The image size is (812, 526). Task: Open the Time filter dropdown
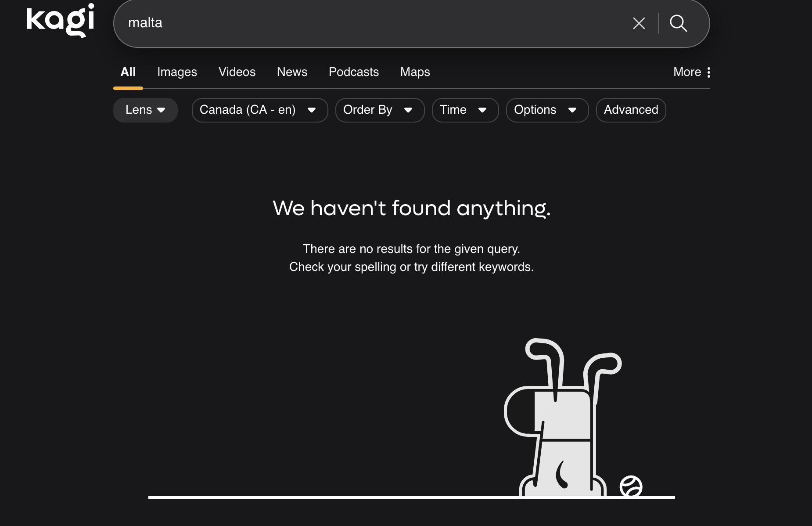pyautogui.click(x=465, y=110)
